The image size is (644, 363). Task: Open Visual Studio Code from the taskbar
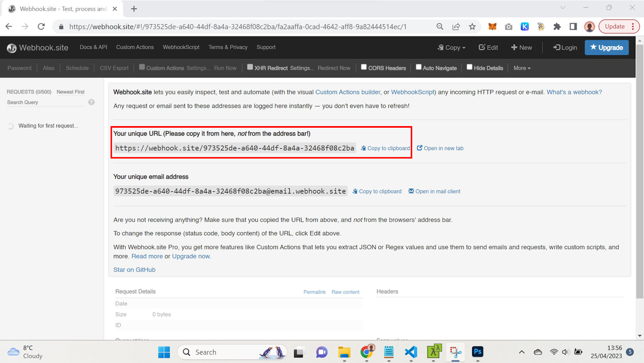click(x=411, y=352)
